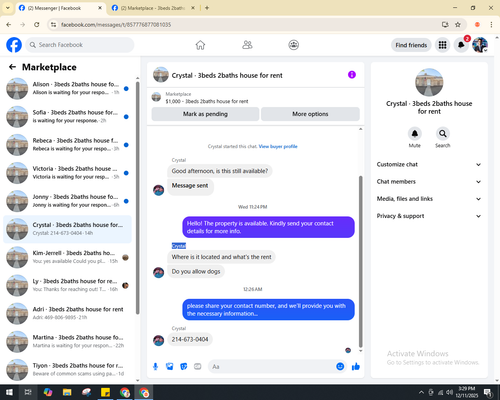Screen dimensions: 500x400
Task: Go back using the Marketplace arrow
Action: click(x=12, y=67)
